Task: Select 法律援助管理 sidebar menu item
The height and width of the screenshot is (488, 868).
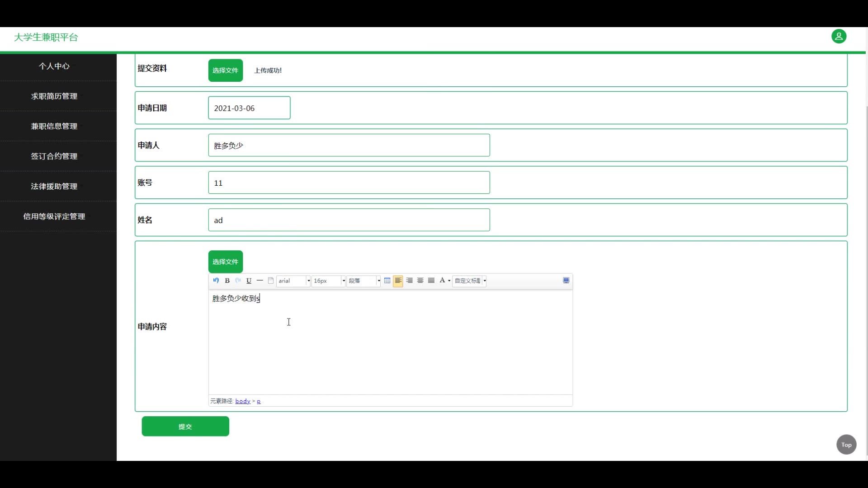Action: 54,186
